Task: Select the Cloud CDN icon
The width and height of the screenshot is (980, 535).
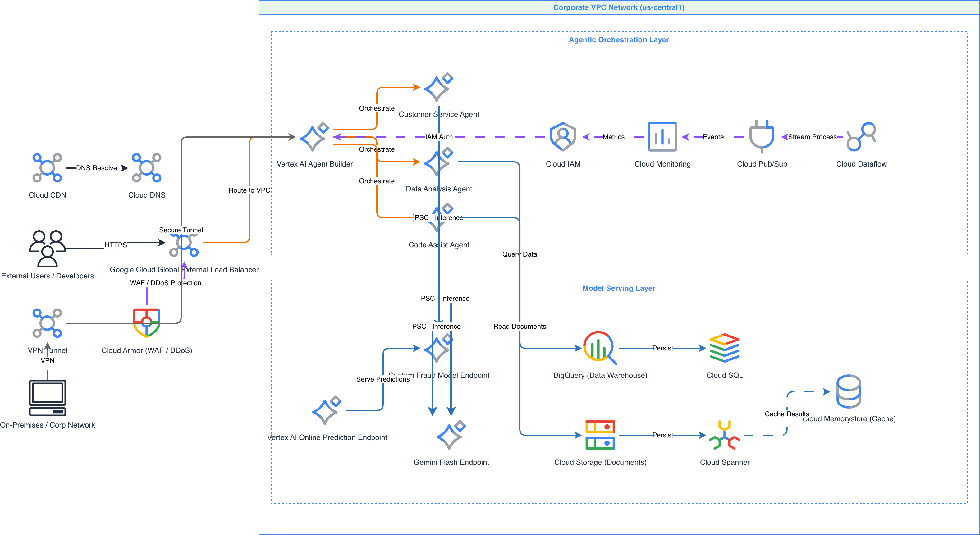Action: pyautogui.click(x=47, y=168)
